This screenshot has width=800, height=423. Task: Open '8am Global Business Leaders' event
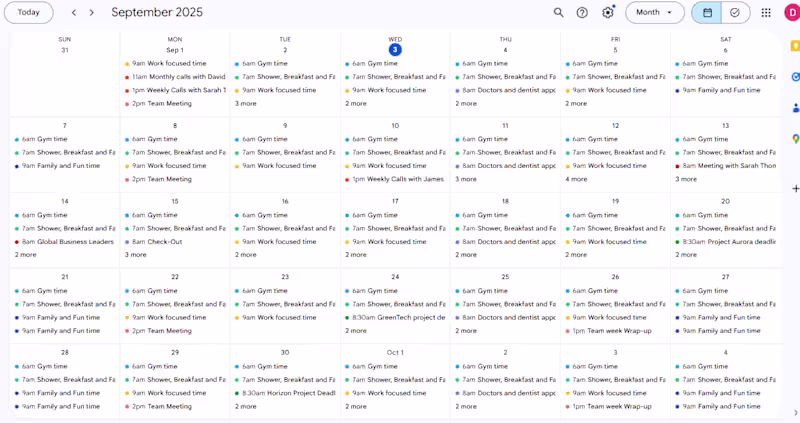pyautogui.click(x=65, y=242)
